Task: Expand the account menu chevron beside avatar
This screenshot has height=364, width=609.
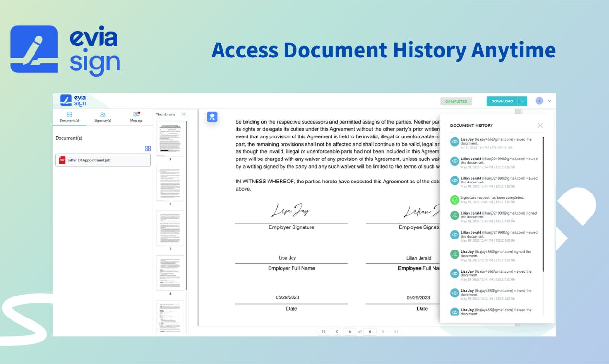Action: [550, 101]
